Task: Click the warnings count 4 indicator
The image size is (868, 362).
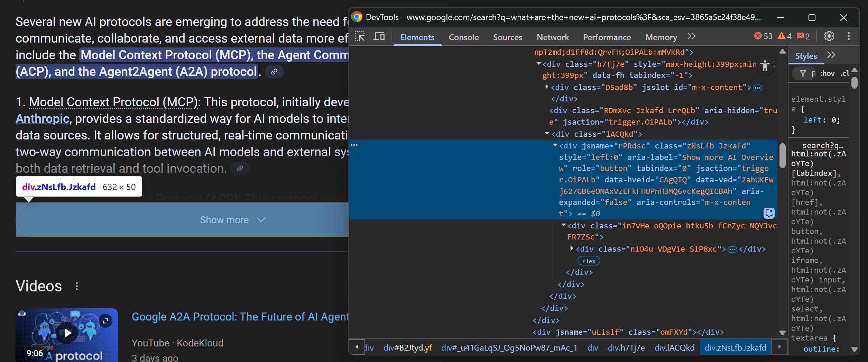Action: (x=785, y=36)
